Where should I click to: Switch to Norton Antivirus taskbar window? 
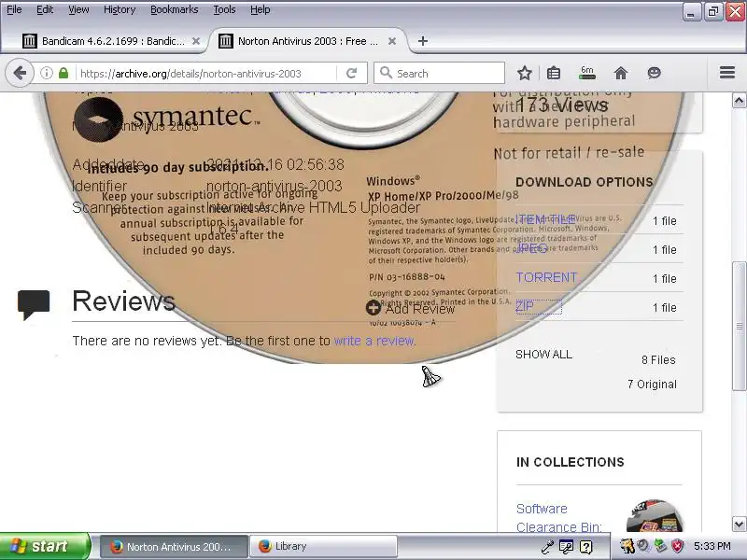pos(174,547)
